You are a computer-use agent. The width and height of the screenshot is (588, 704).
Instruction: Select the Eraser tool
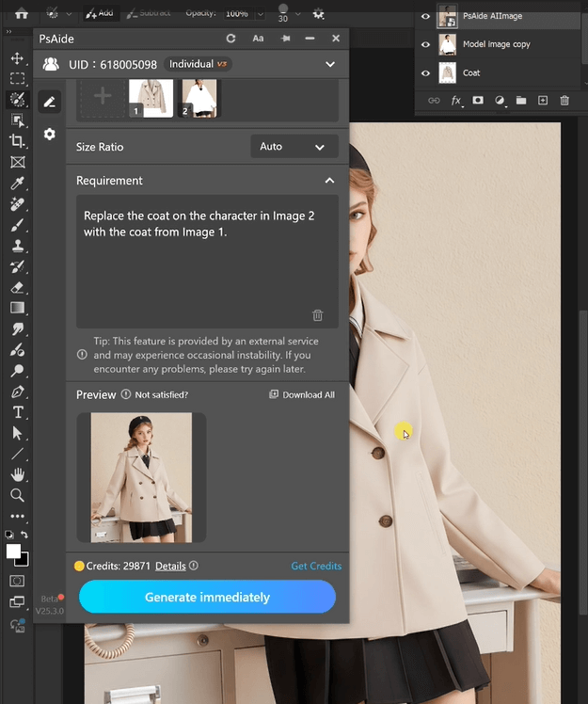pyautogui.click(x=17, y=287)
